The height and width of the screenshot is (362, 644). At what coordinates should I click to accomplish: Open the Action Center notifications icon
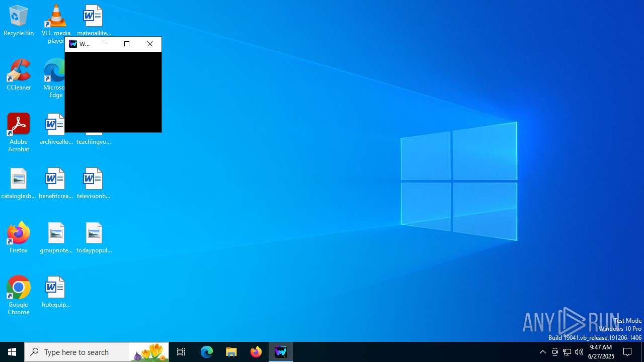click(628, 352)
